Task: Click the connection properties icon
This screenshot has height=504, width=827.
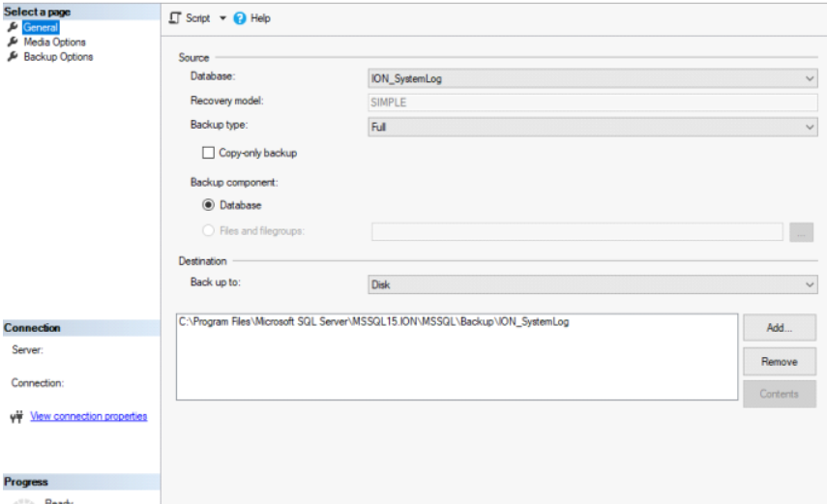Action: [16, 417]
